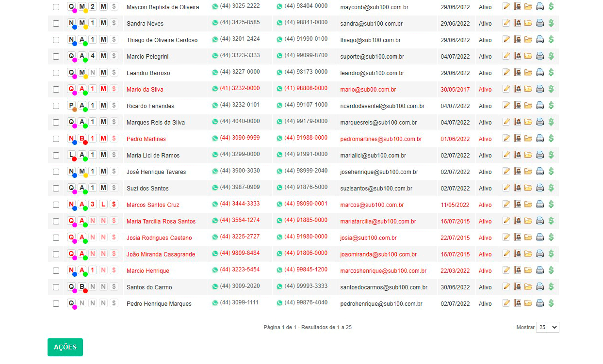Click the contact book icon for João Miranda Casagrande
Screen dimensions: 603x364
pyautogui.click(x=517, y=254)
